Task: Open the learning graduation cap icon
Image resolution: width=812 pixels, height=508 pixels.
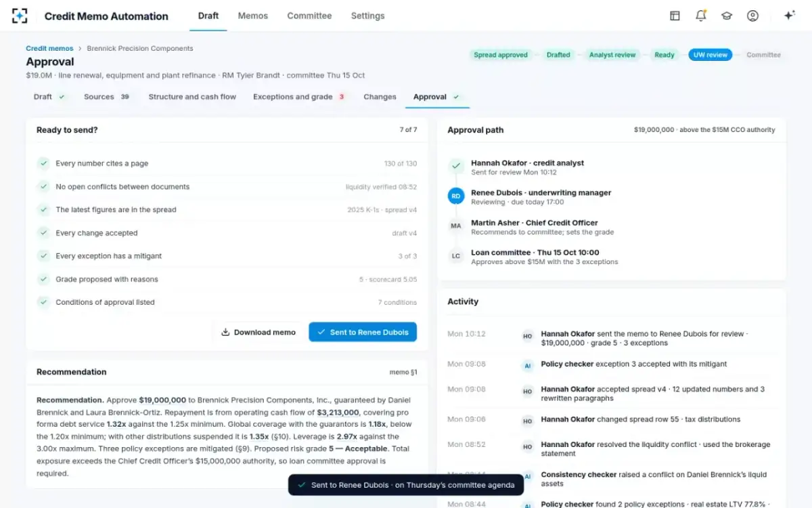Action: pyautogui.click(x=727, y=16)
